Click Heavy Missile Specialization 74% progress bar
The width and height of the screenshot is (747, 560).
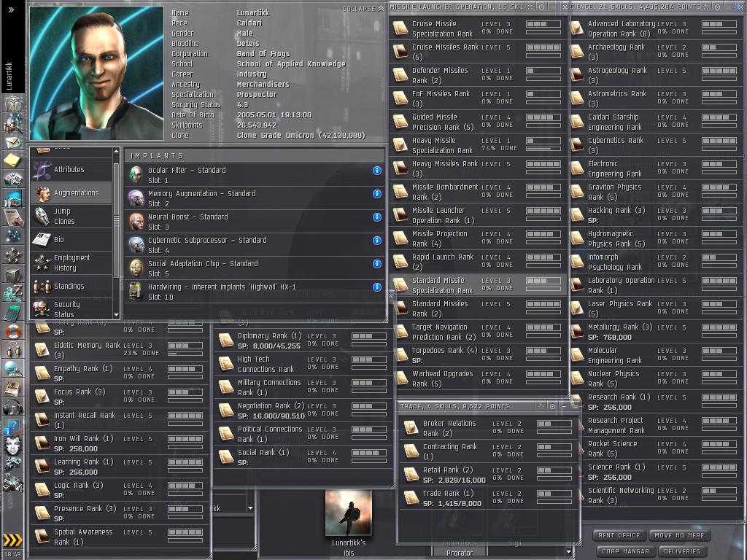click(543, 149)
